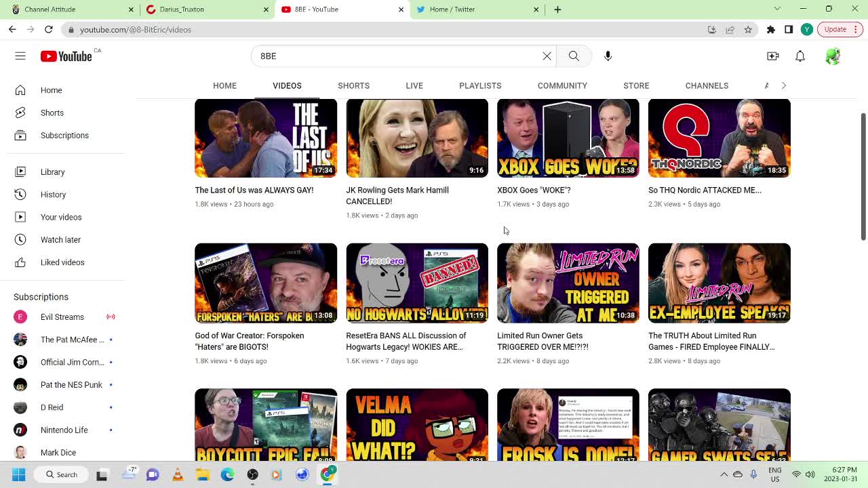Screen dimensions: 868x488
Task: Open the browser side panel icon
Action: coord(789,30)
